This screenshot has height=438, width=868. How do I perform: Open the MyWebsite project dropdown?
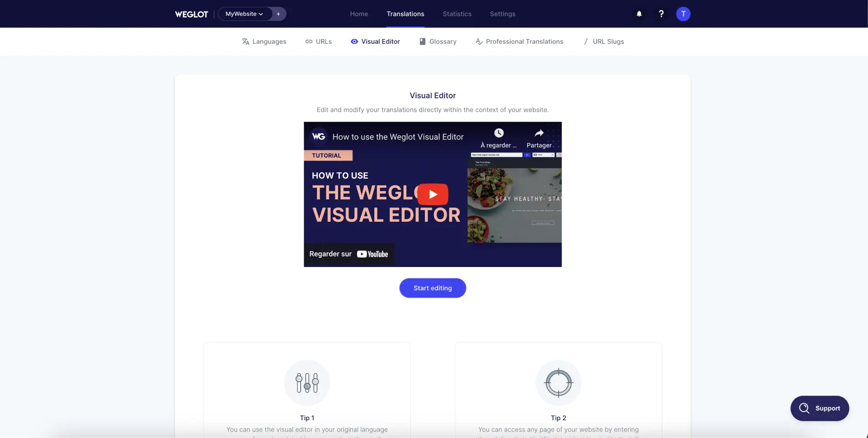click(x=244, y=14)
